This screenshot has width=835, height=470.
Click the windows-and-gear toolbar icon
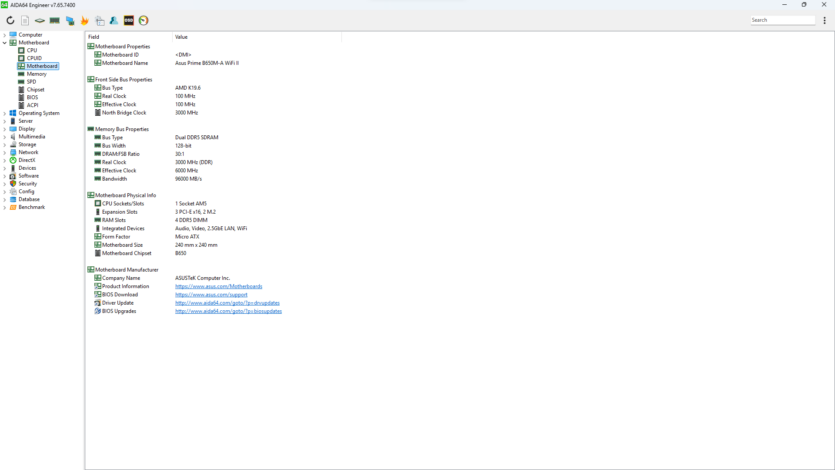100,21
